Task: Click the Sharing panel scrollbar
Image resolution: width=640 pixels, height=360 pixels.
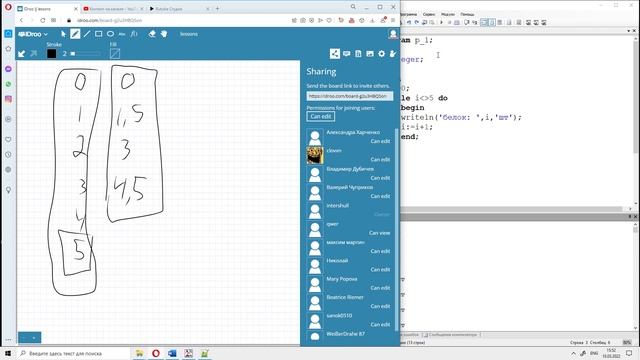Action: (397, 229)
